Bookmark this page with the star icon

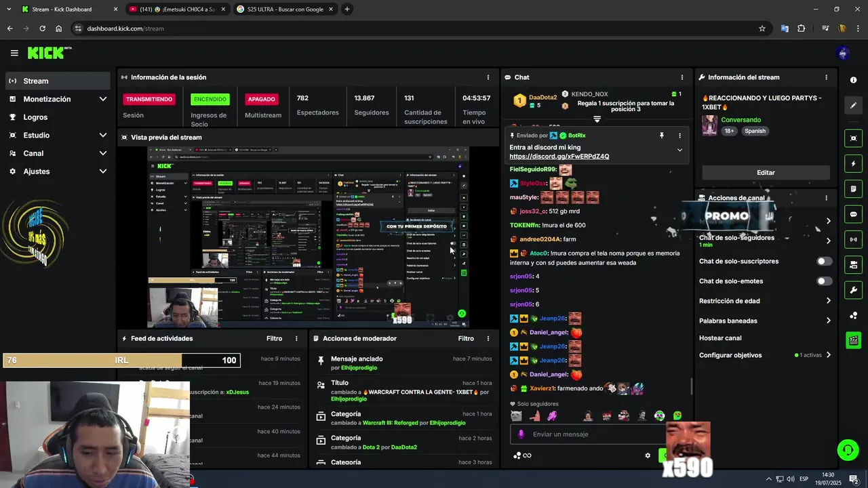762,28
